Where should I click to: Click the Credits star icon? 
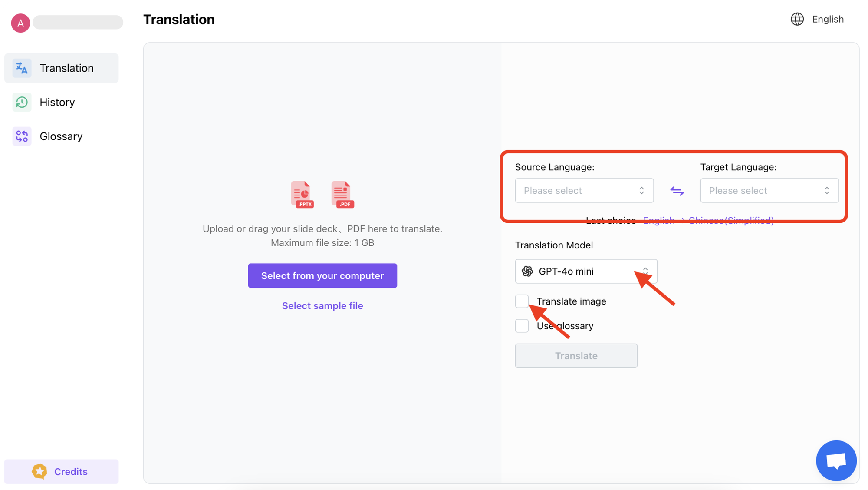[x=39, y=471]
